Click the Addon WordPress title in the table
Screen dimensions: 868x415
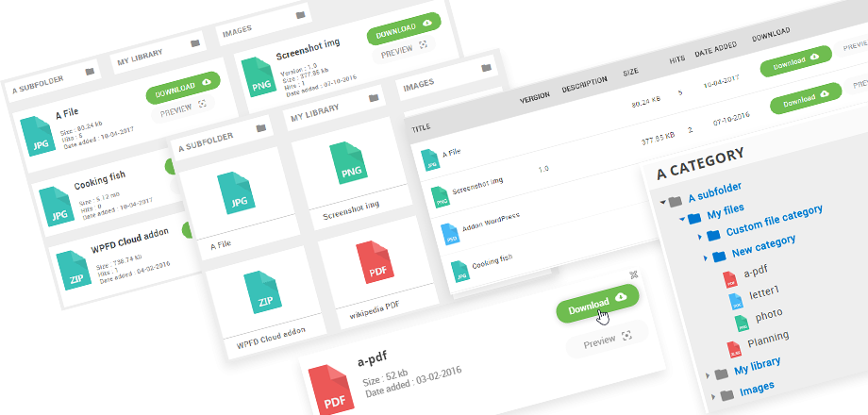(491, 222)
